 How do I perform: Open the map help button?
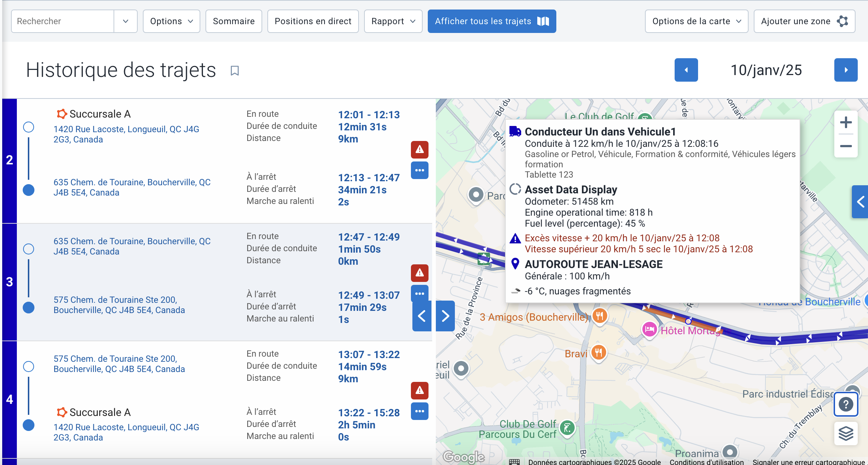click(x=846, y=405)
